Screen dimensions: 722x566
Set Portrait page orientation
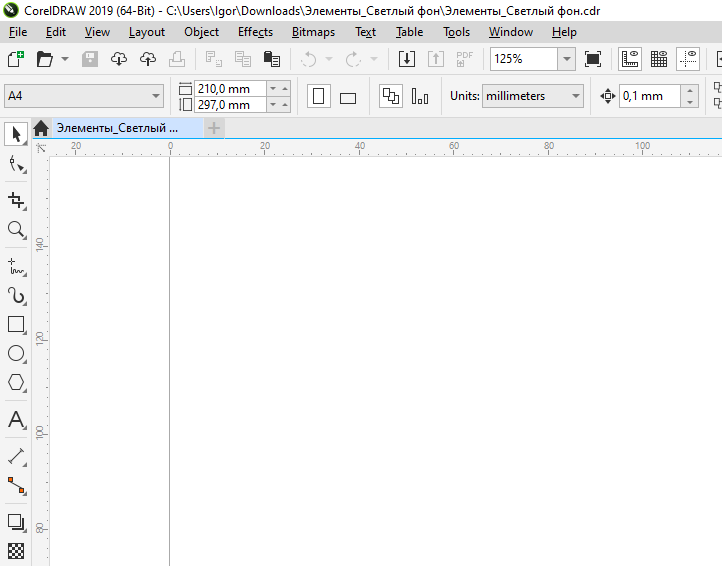pos(319,96)
